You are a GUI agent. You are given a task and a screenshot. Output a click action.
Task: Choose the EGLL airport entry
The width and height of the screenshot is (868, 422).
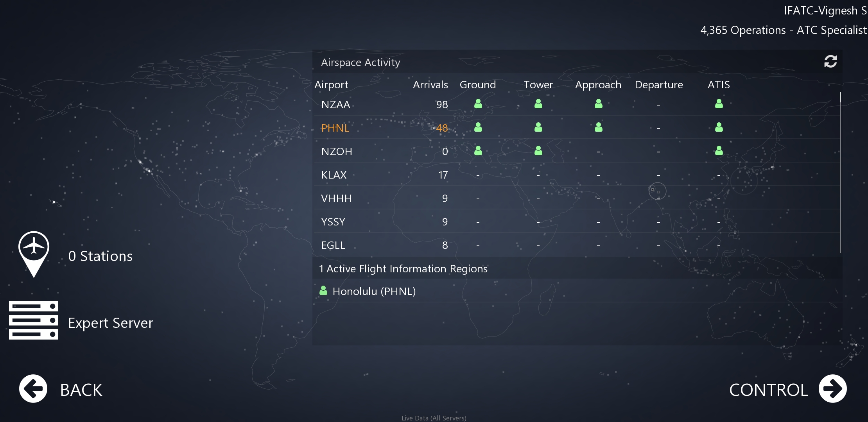[333, 245]
